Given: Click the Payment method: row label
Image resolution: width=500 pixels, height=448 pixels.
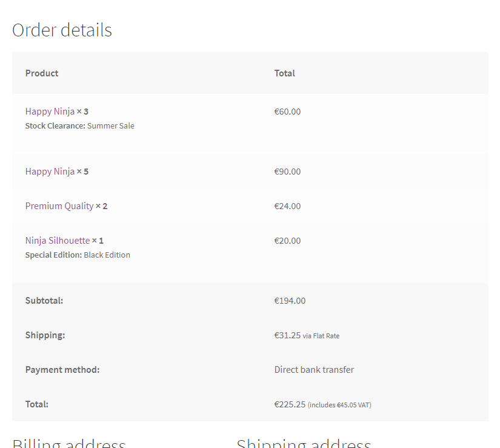Looking at the screenshot, I should [x=62, y=370].
